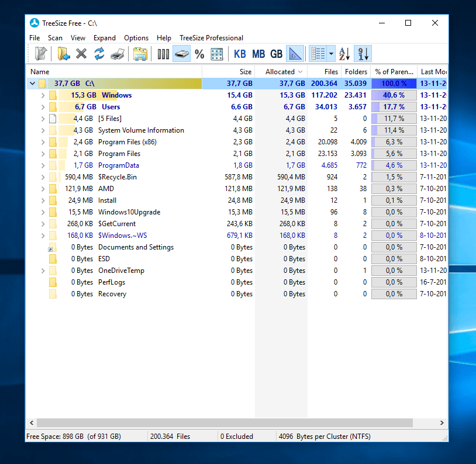
Task: Select the AMD folder icon
Action: (53, 189)
